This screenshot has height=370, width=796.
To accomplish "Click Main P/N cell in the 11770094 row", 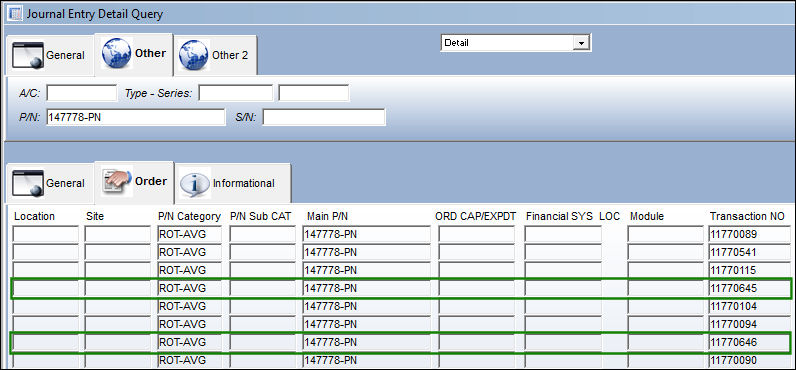I will coord(366,324).
